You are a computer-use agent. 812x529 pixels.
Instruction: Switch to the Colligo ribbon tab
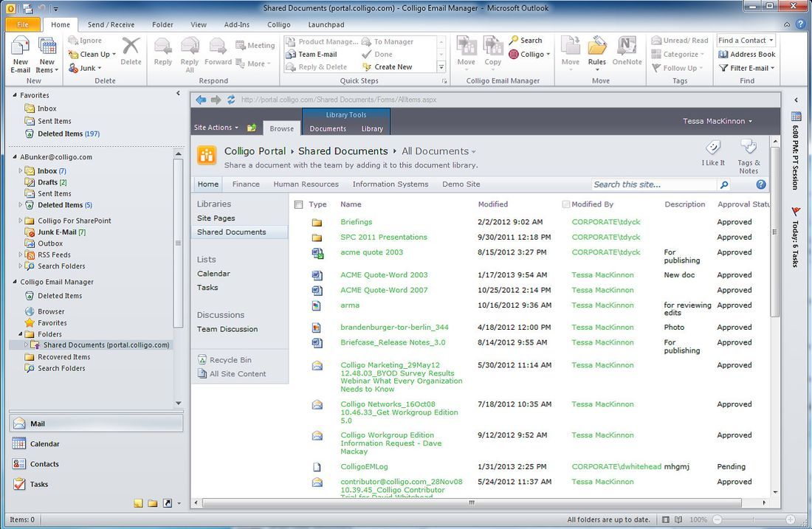(278, 24)
